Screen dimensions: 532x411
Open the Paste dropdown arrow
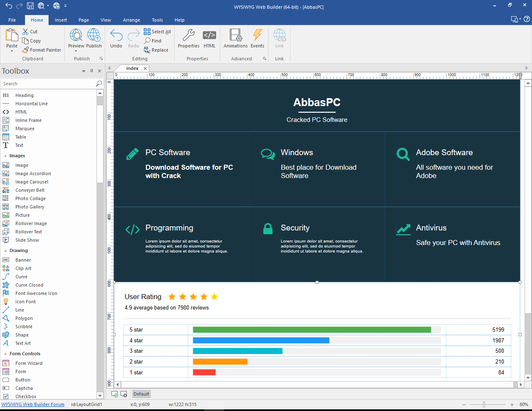coord(12,51)
